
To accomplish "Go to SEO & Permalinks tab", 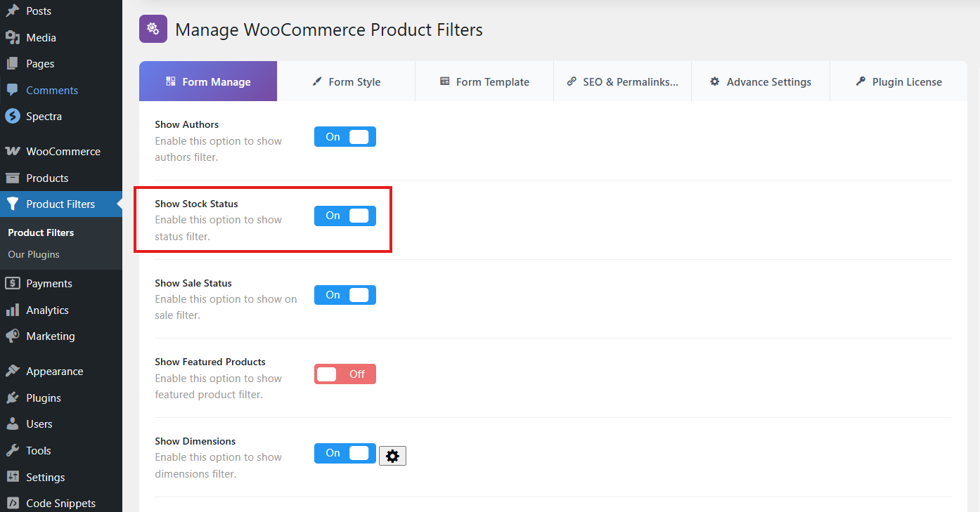I will 623,81.
